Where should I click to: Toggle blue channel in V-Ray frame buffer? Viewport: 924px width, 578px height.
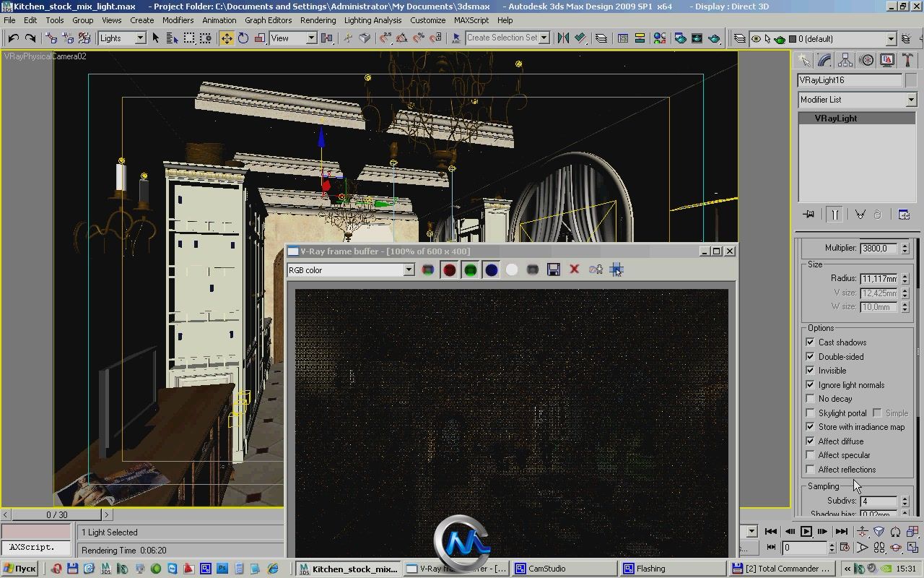click(x=491, y=269)
